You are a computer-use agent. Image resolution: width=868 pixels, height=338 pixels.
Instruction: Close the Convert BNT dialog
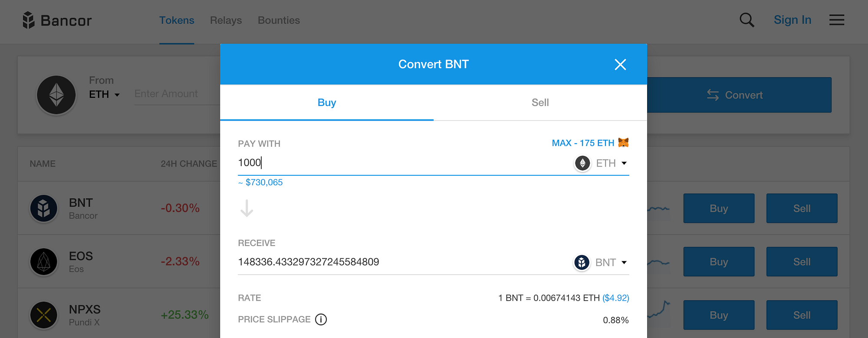[x=620, y=65]
